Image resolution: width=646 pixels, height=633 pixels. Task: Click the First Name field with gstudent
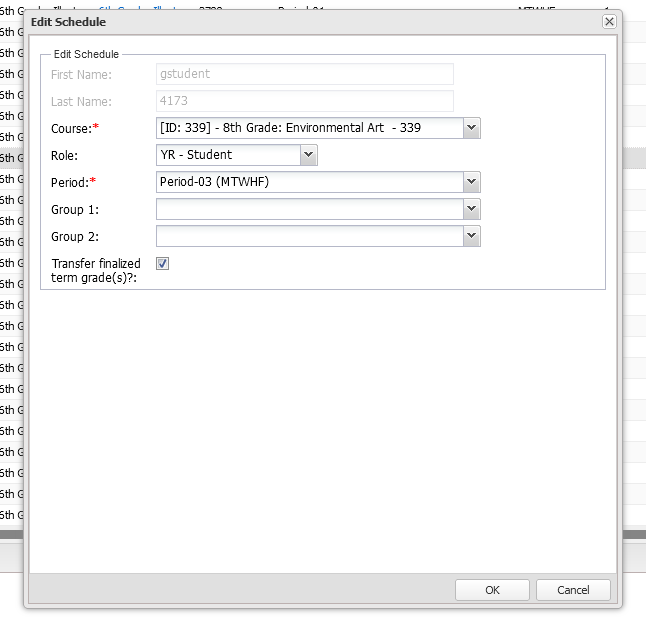pos(305,74)
